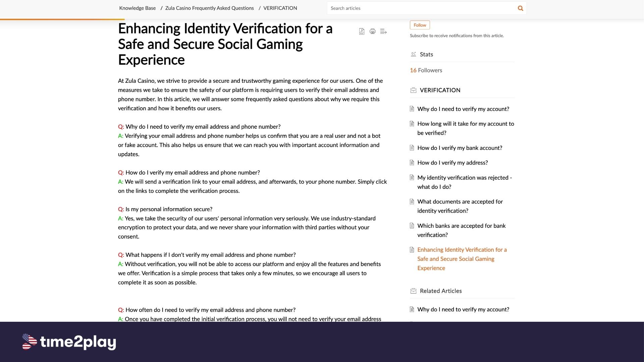Open 'How do I verify my bank account?' article
The width and height of the screenshot is (644, 362).
pos(460,148)
